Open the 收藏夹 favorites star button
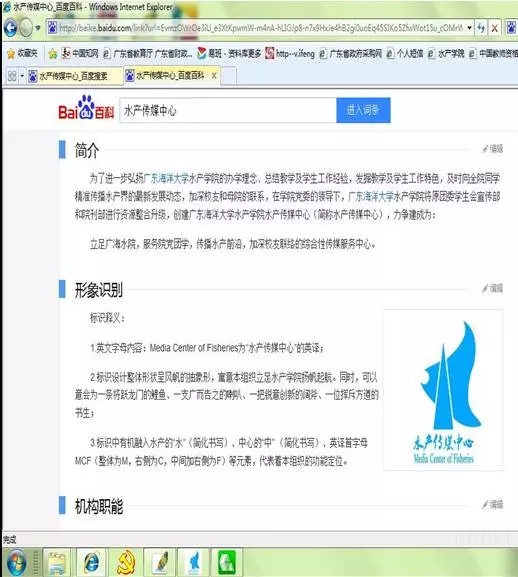The height and width of the screenshot is (577, 518). (x=22, y=54)
